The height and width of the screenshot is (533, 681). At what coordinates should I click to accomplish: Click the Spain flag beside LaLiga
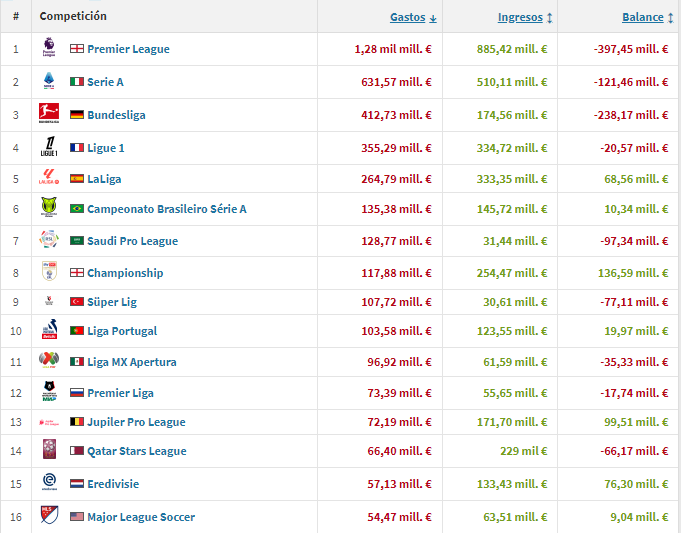pos(77,179)
